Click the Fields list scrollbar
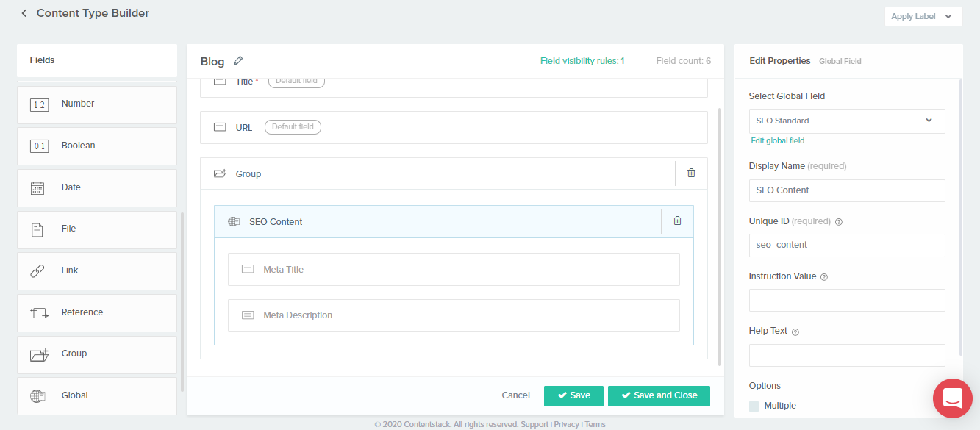This screenshot has height=430, width=980. point(182,301)
